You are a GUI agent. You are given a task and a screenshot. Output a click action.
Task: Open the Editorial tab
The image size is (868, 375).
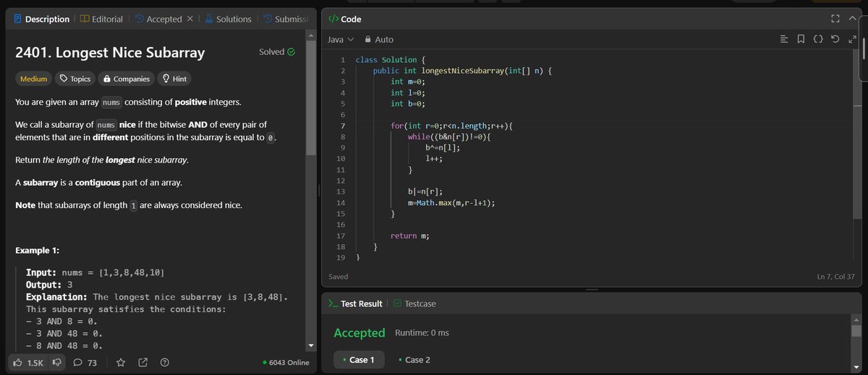[101, 19]
